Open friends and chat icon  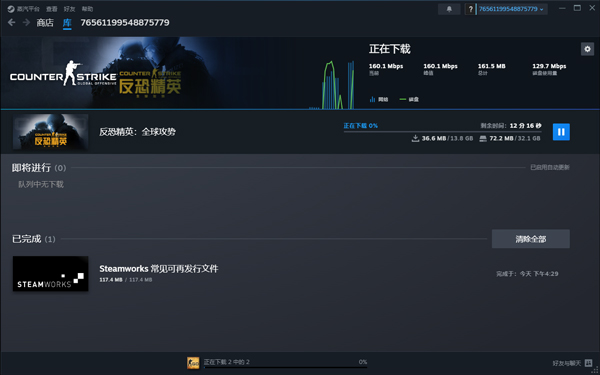589,363
